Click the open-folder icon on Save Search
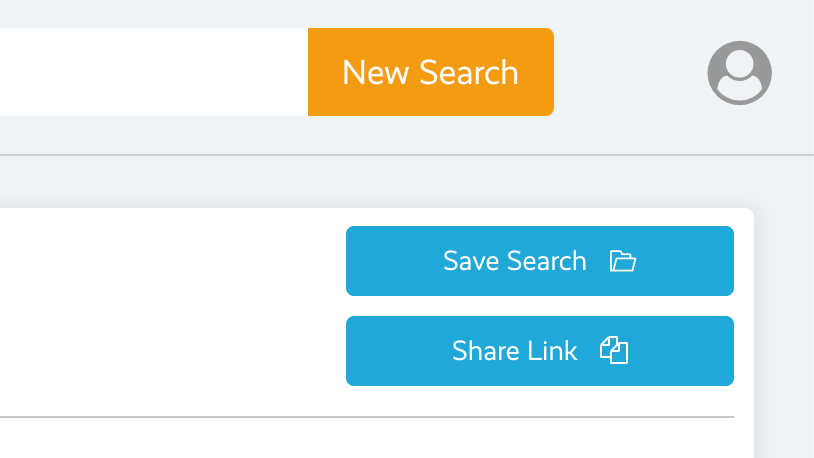The height and width of the screenshot is (458, 814). click(x=622, y=261)
